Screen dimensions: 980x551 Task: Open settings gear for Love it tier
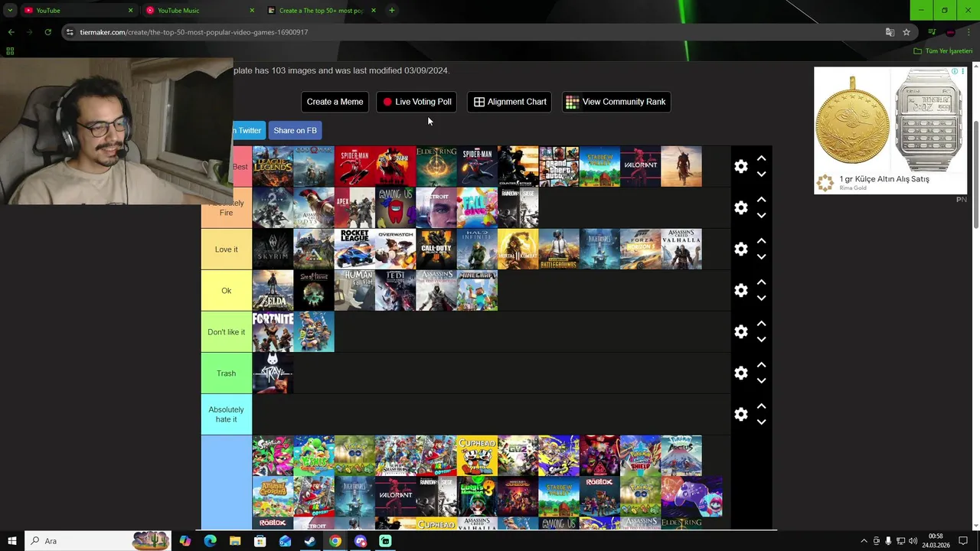point(740,249)
